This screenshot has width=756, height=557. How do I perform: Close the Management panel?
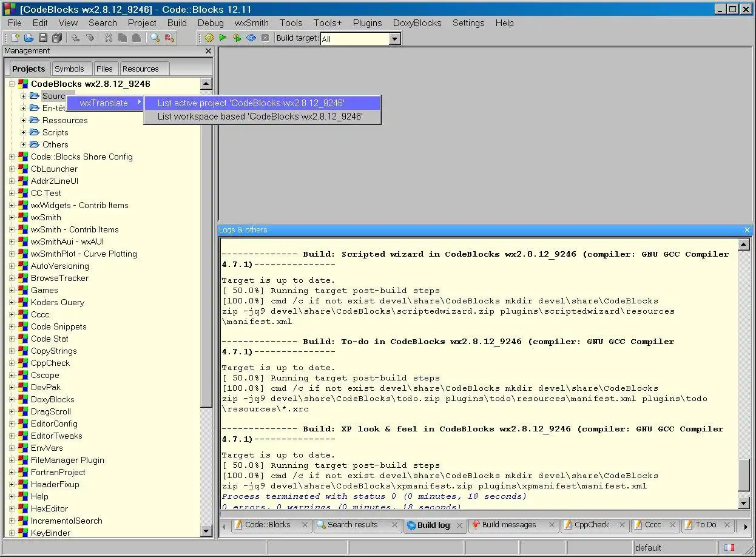(x=208, y=52)
